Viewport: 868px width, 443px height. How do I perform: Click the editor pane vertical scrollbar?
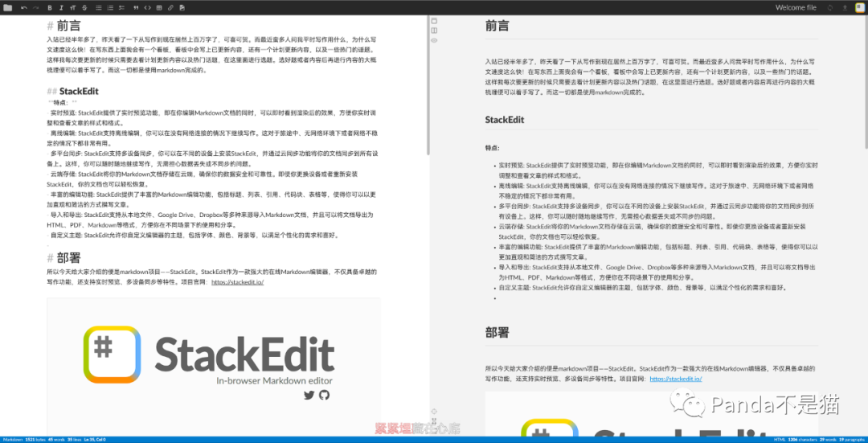[x=428, y=86]
